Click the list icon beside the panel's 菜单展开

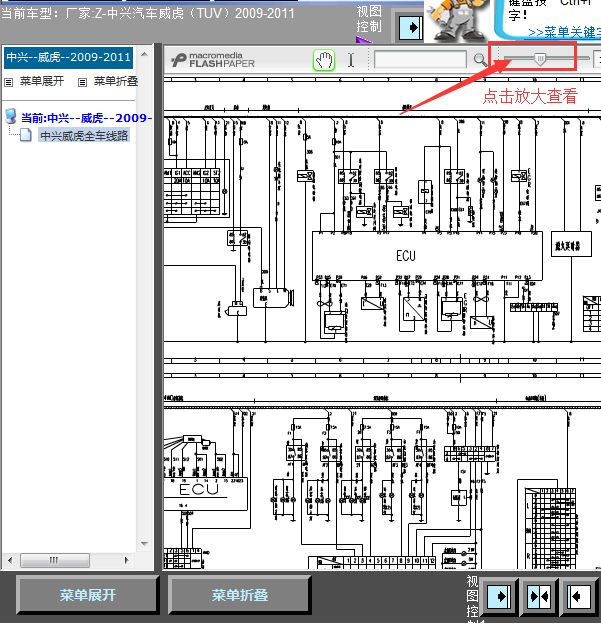click(8, 83)
